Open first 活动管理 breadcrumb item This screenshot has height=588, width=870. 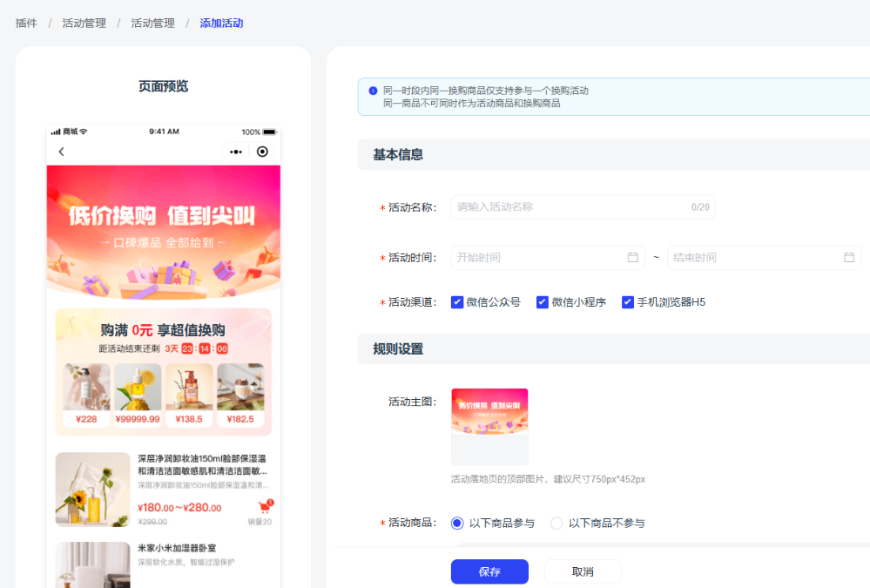tap(84, 24)
